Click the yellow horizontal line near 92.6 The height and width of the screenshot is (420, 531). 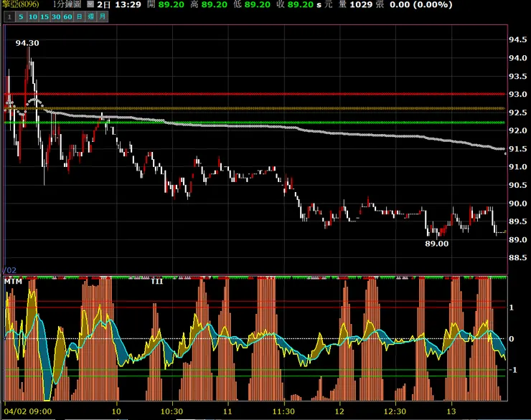click(255, 108)
